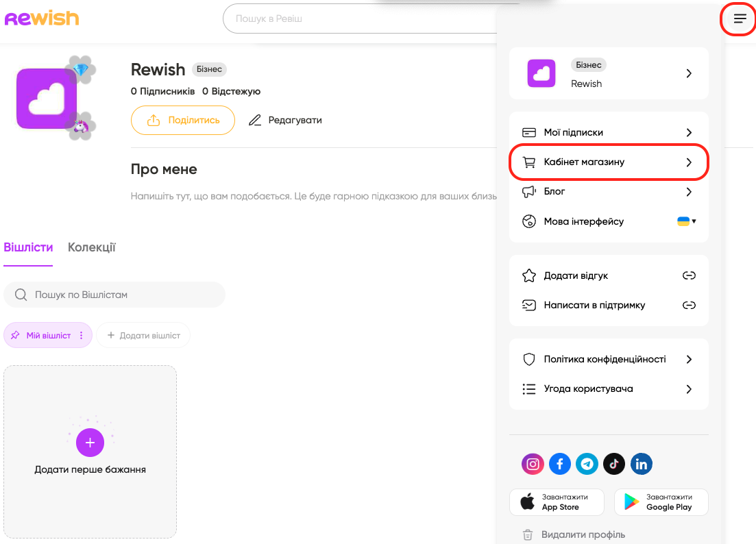The height and width of the screenshot is (544, 756).
Task: Open the LinkedIn social icon
Action: [641, 464]
